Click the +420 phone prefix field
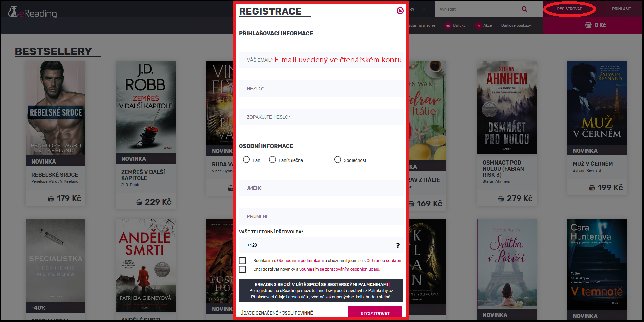The image size is (644, 322). [x=321, y=245]
